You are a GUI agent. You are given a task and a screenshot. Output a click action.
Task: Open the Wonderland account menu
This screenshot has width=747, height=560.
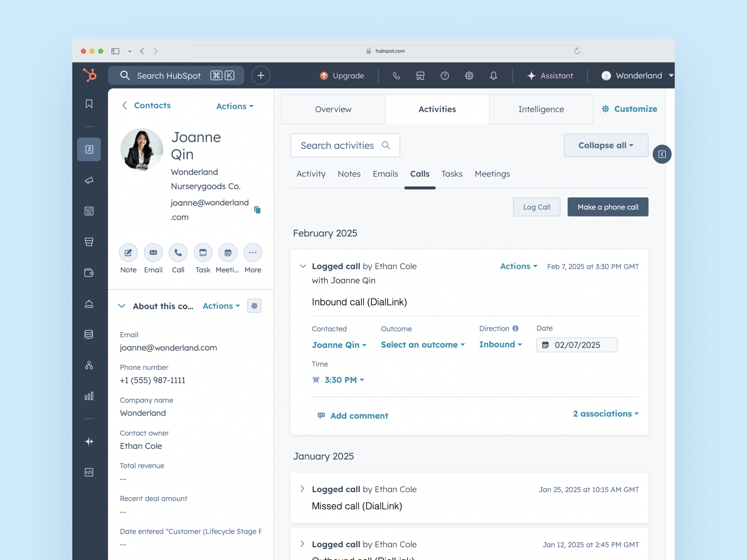[x=637, y=76]
